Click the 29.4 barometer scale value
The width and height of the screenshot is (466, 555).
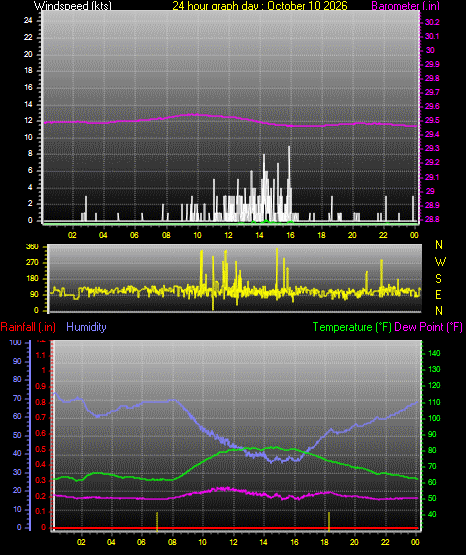(x=432, y=135)
